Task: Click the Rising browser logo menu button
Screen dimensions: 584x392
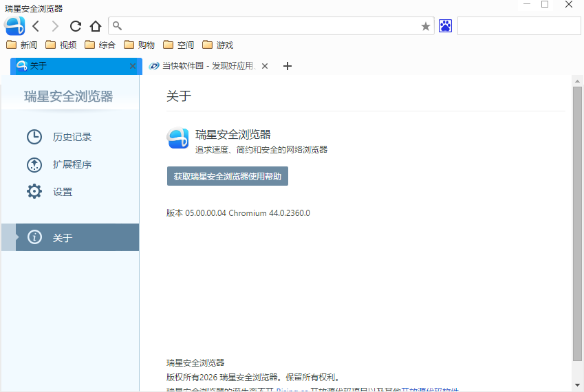Action: pos(14,26)
